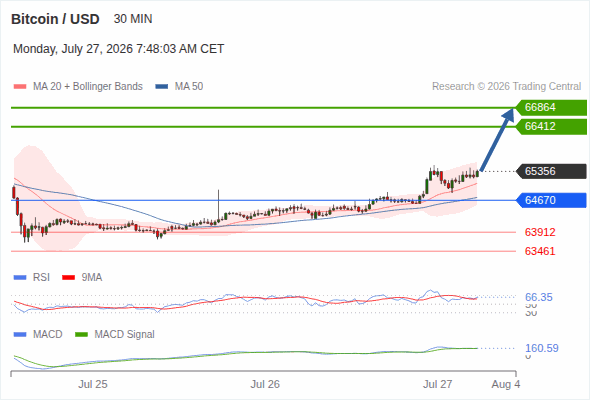Click the RSI blue legend swatch
Viewport: 590px width, 400px height.
point(20,278)
